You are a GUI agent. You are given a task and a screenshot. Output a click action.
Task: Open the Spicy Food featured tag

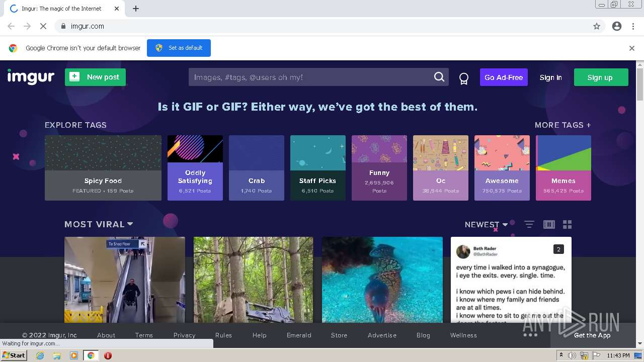[103, 168]
